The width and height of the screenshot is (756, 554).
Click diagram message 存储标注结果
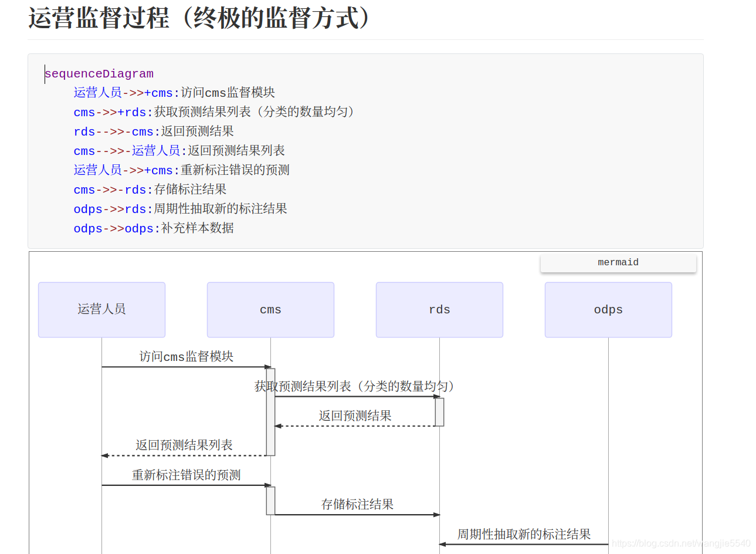(x=357, y=505)
